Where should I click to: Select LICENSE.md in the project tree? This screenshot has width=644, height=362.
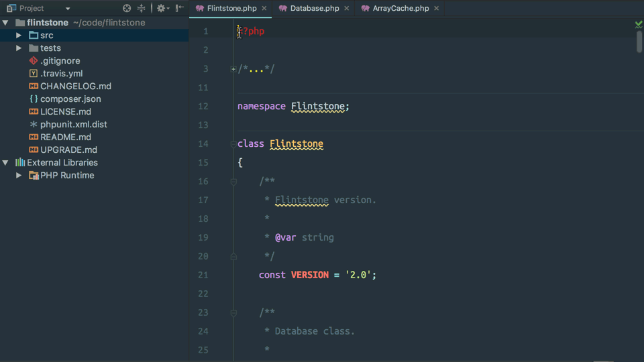(66, 112)
